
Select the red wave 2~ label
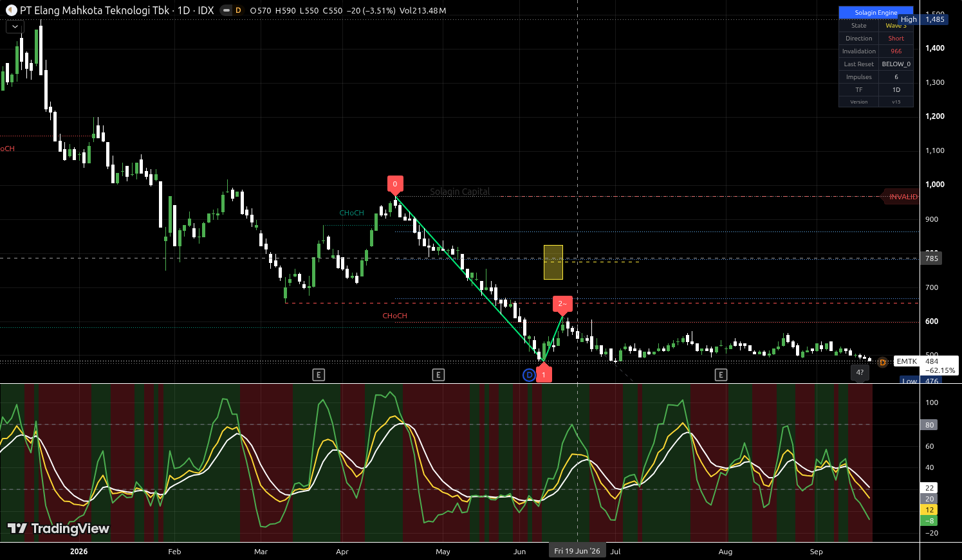pyautogui.click(x=562, y=304)
